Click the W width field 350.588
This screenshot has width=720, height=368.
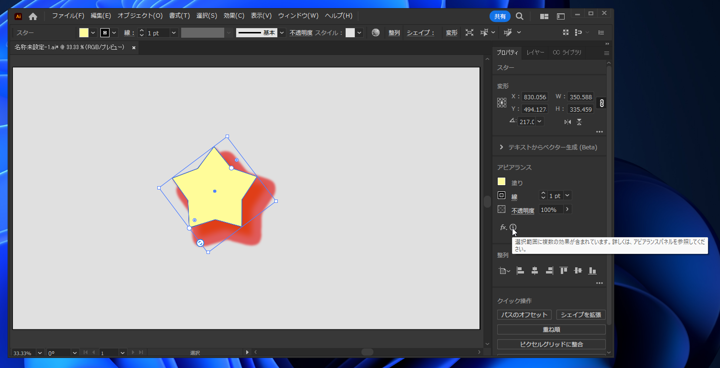click(580, 97)
